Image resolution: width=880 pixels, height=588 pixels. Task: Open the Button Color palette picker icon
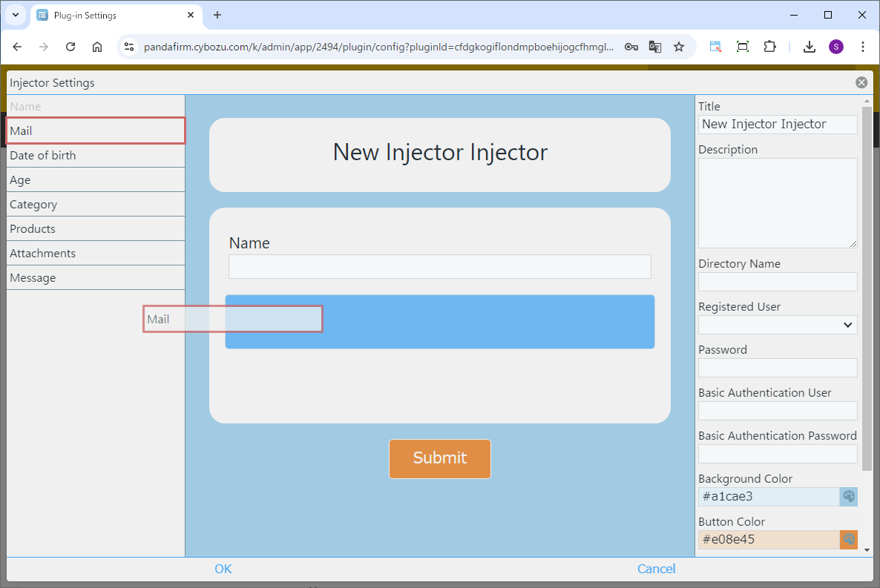tap(849, 540)
